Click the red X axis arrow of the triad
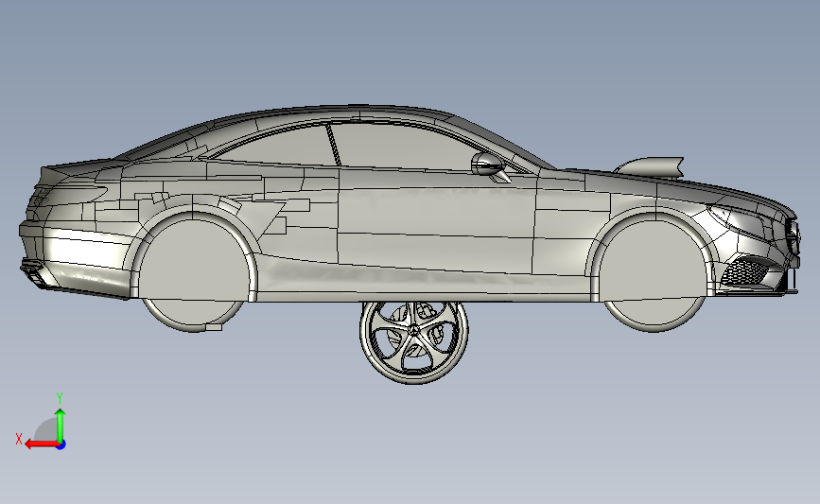 41,444
